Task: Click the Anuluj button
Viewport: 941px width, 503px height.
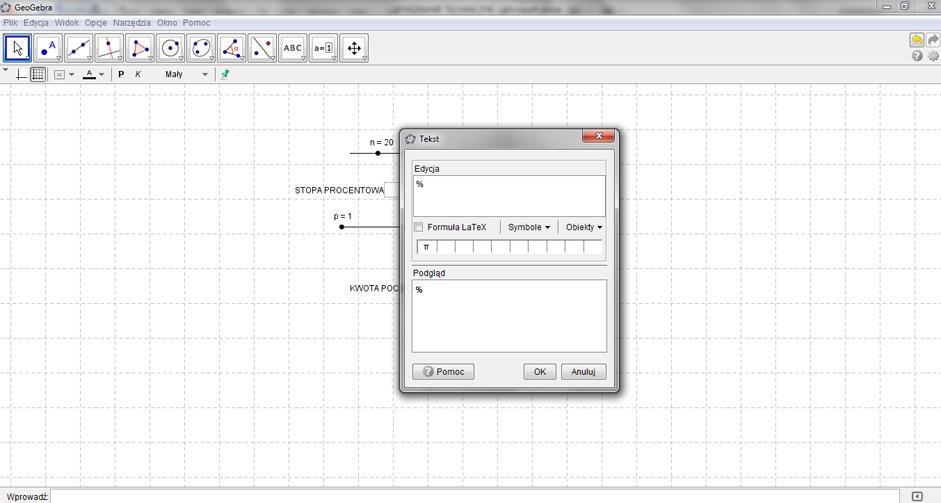Action: tap(583, 372)
